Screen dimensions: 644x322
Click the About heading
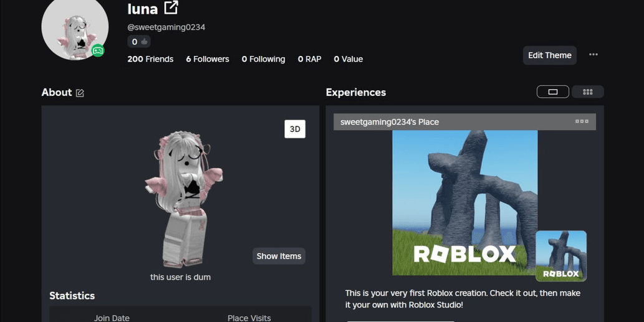(x=57, y=92)
